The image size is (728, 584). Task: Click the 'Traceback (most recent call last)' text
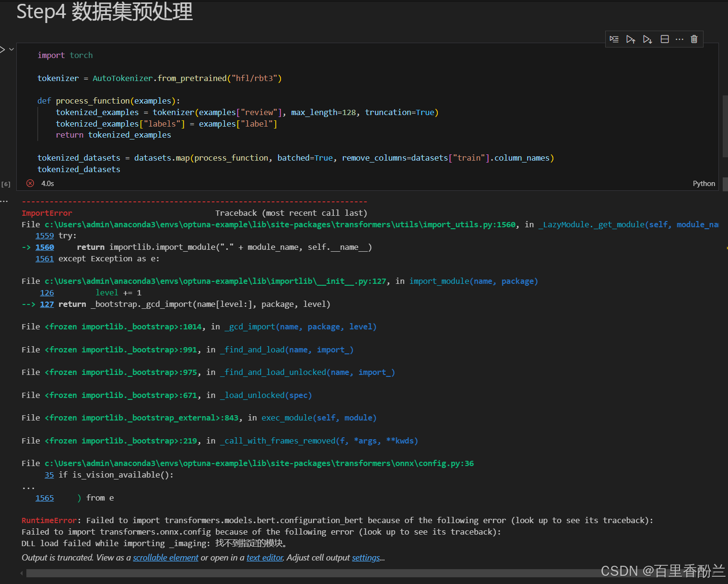[x=291, y=213]
